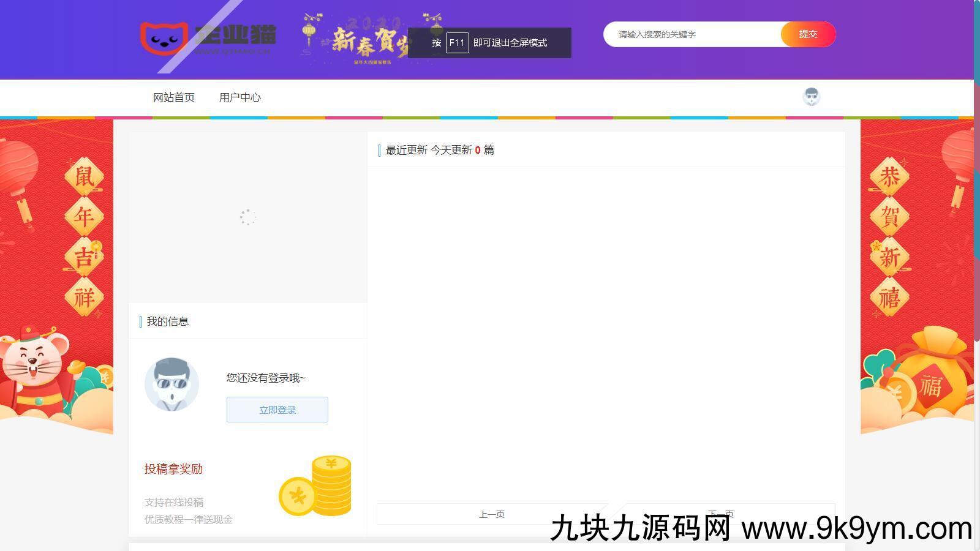The height and width of the screenshot is (551, 980).
Task: Click the 恭贺新禧 couplet on the right
Action: click(x=889, y=238)
